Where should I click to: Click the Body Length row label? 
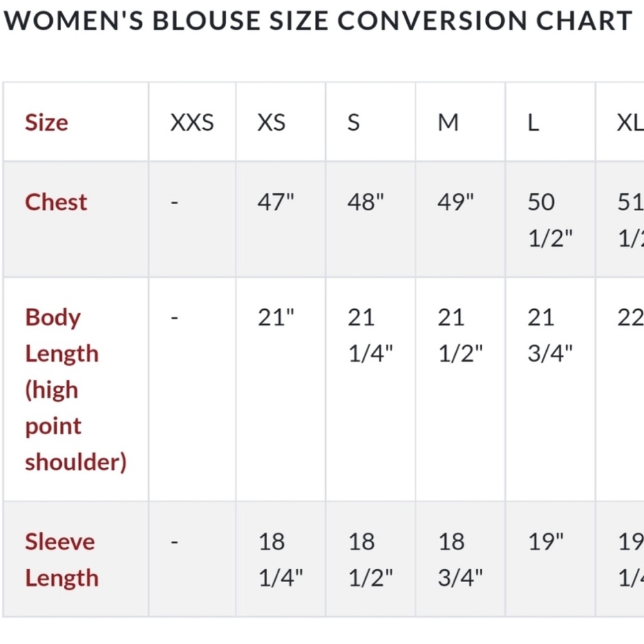pos(76,390)
